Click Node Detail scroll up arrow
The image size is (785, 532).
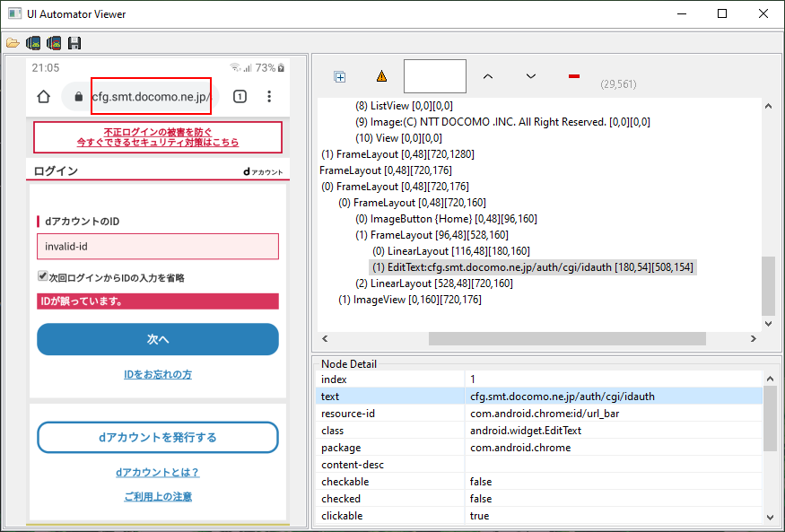point(770,379)
